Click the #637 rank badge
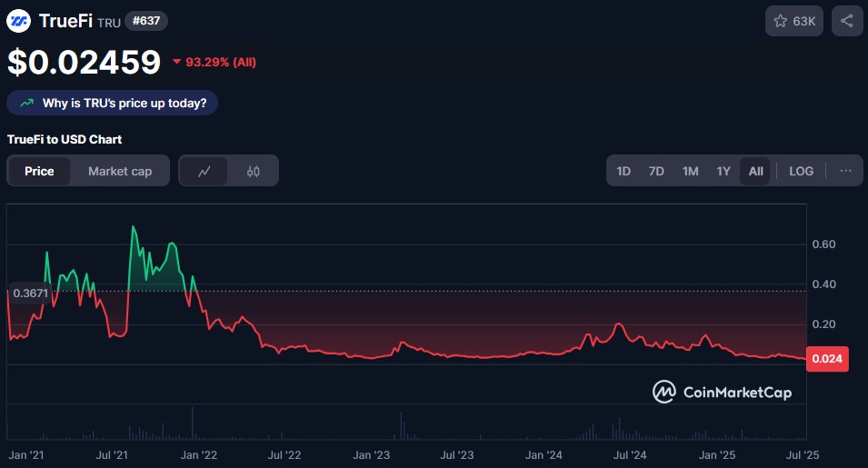 [146, 21]
